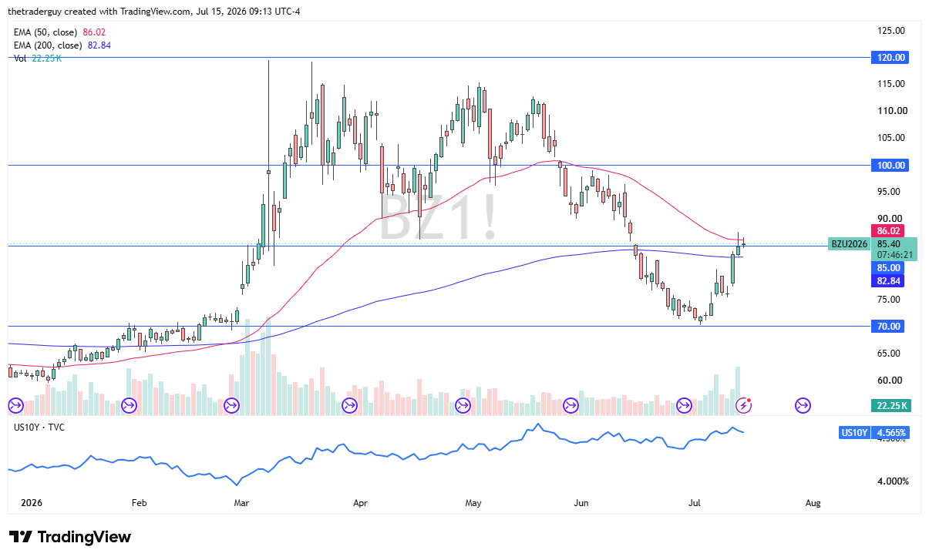Click the 110.00 price axis value
The image size is (929, 560).
891,110
